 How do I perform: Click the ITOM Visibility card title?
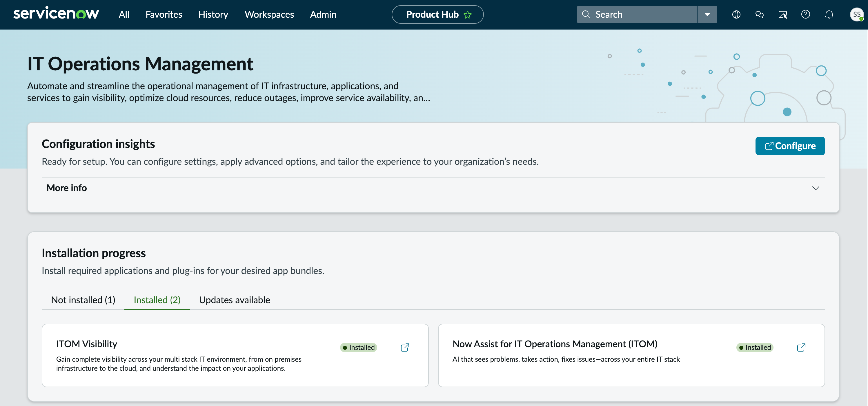click(x=87, y=344)
